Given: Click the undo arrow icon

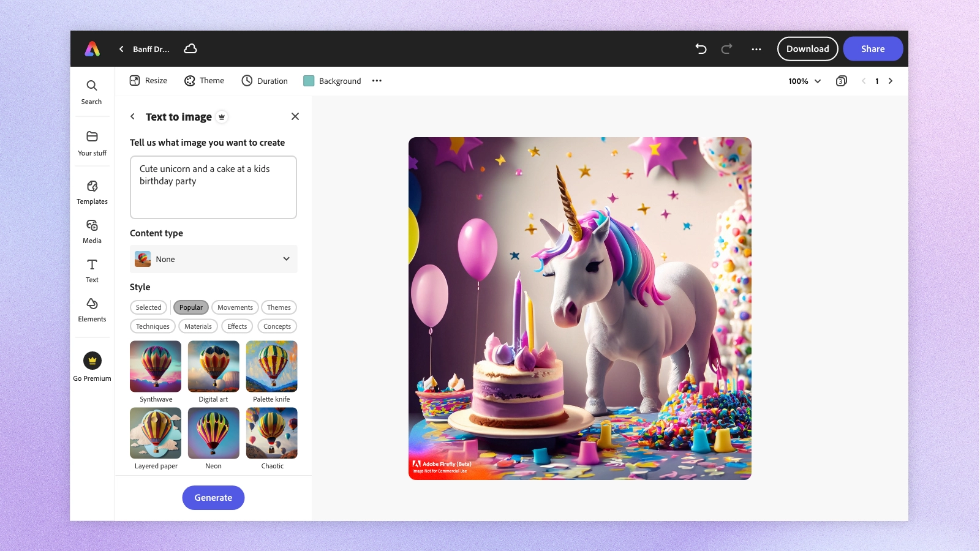Looking at the screenshot, I should click(701, 49).
